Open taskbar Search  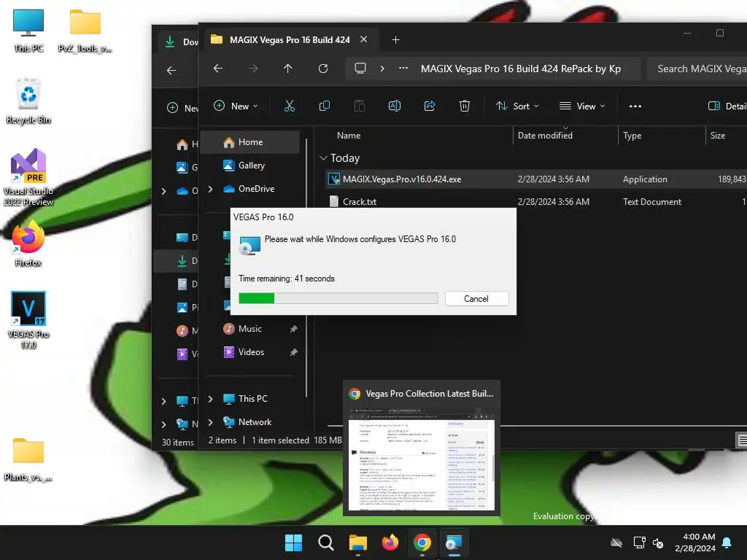326,542
